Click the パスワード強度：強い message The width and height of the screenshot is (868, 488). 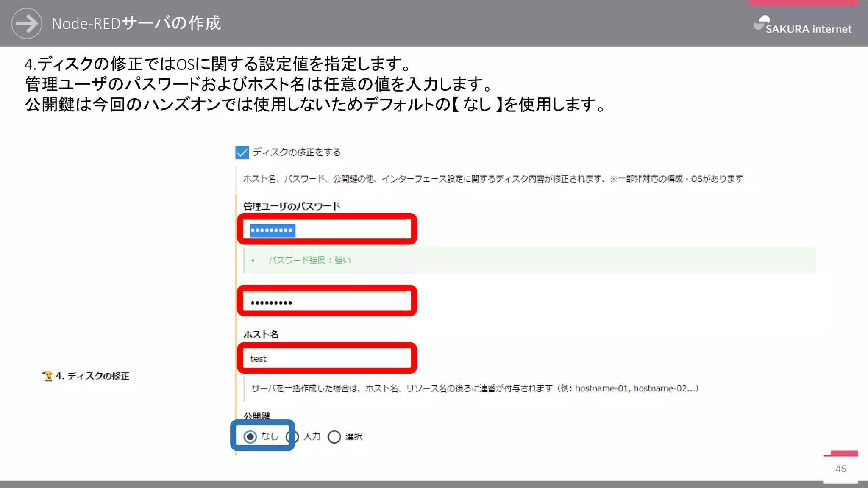point(309,260)
